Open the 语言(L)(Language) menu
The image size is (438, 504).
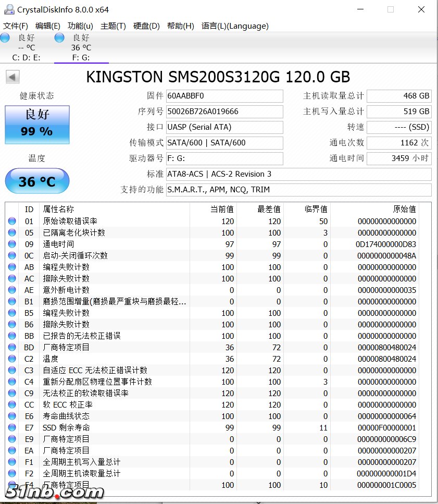point(235,26)
